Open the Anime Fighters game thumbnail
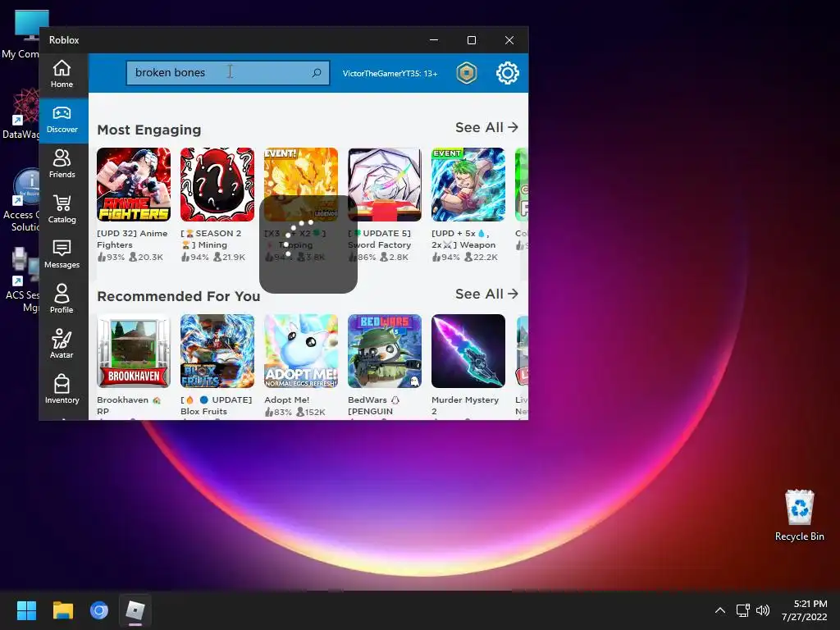The image size is (840, 630). coord(134,185)
